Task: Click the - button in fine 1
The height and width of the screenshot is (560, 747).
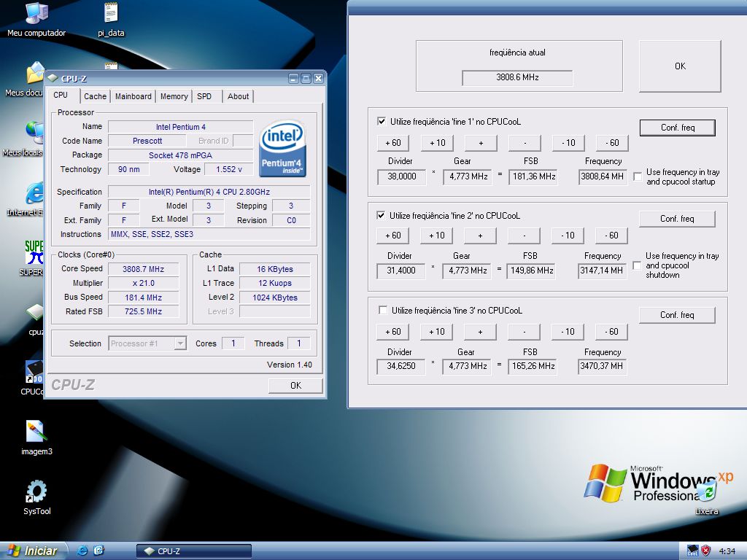Action: (525, 143)
